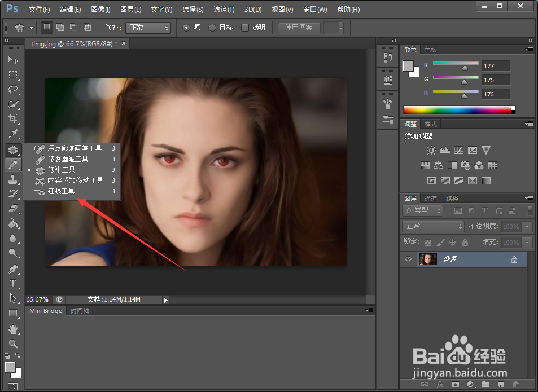Image resolution: width=538 pixels, height=392 pixels.
Task: Toggle lock transparent pixels
Action: pyautogui.click(x=427, y=243)
